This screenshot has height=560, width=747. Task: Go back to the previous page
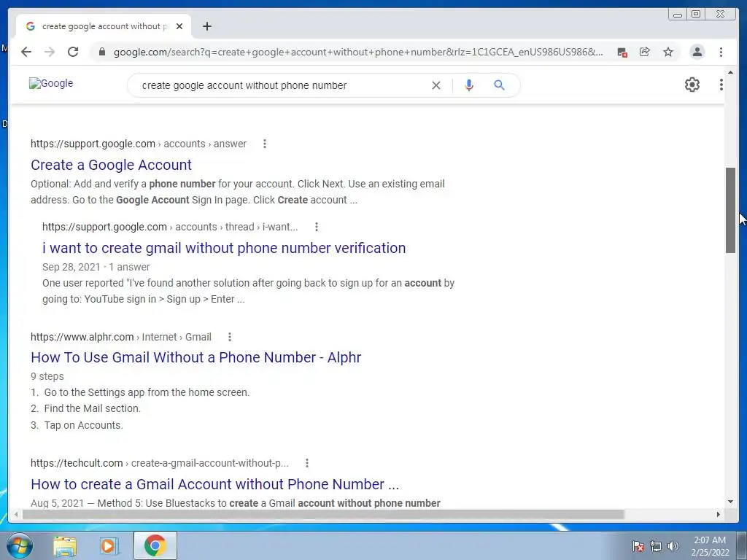tap(26, 52)
